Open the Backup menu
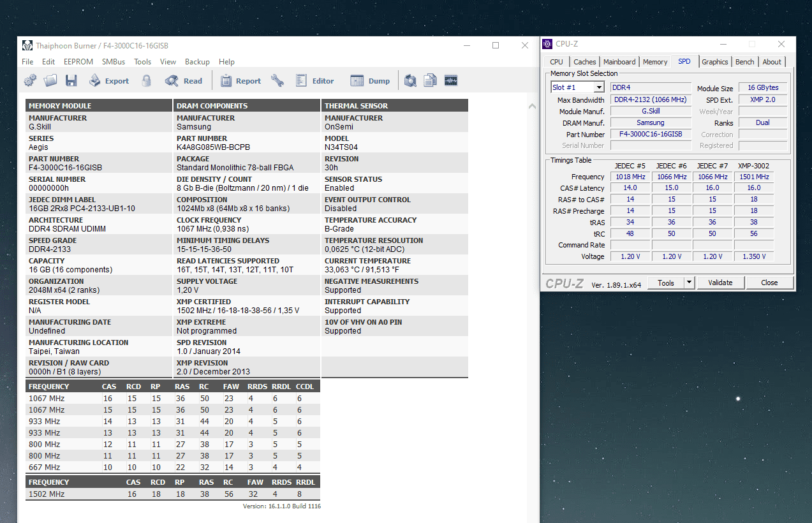The image size is (812, 523). [197, 62]
